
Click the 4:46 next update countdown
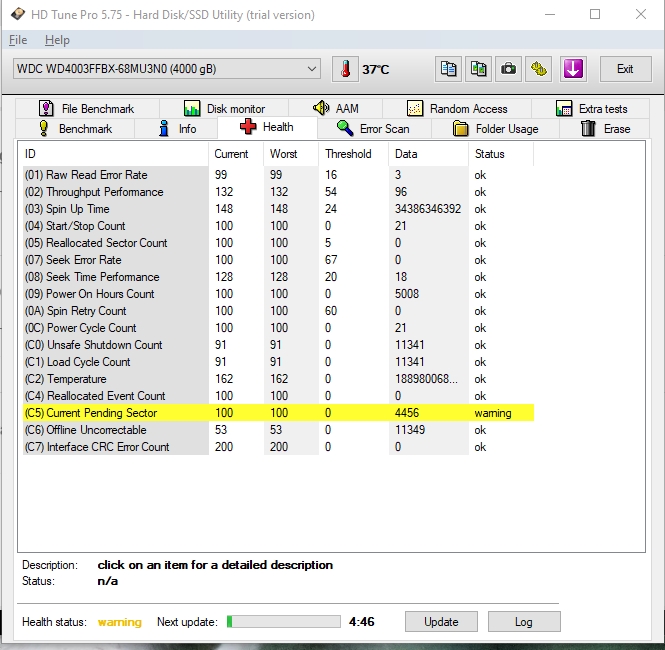[x=362, y=622]
